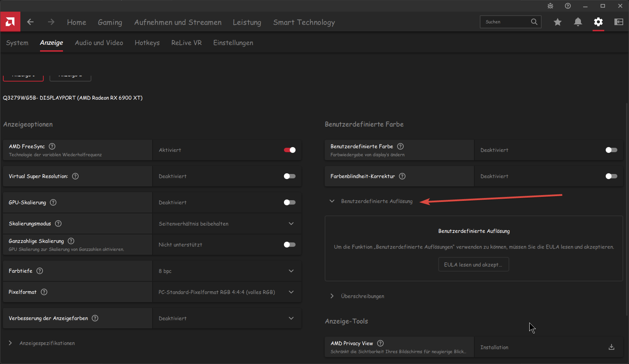The width and height of the screenshot is (629, 364).
Task: Open the Gaming menu
Action: 110,22
